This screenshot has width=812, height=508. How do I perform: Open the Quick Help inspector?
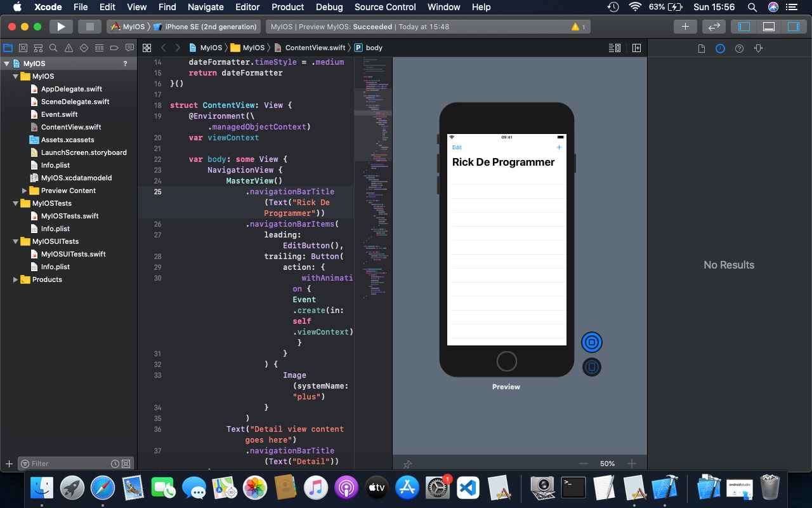pos(739,48)
